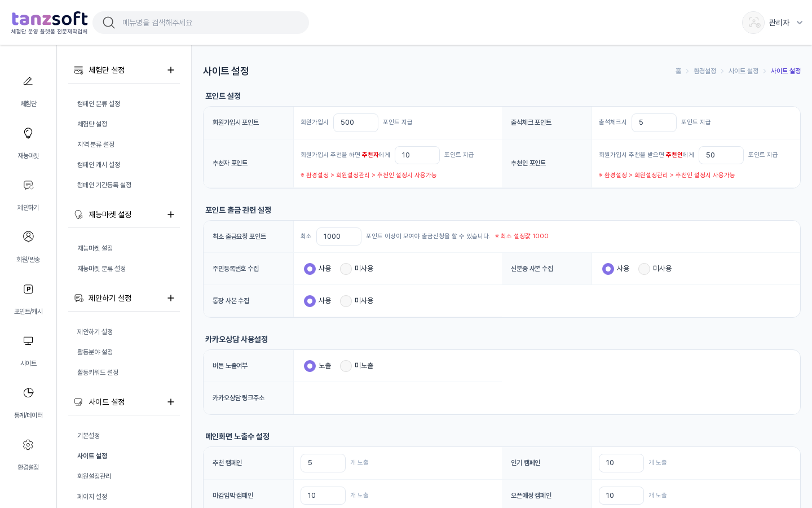The width and height of the screenshot is (812, 508).
Task: Select 사용 for 주민등록번호 수집
Action: 310,269
